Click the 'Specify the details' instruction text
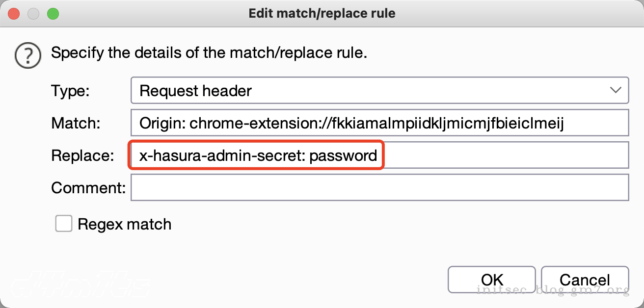 [x=209, y=52]
